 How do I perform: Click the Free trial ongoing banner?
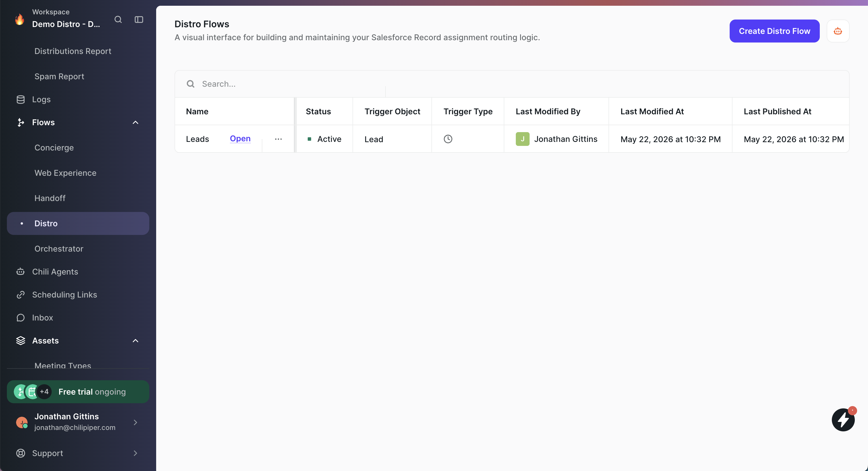[x=78, y=392]
